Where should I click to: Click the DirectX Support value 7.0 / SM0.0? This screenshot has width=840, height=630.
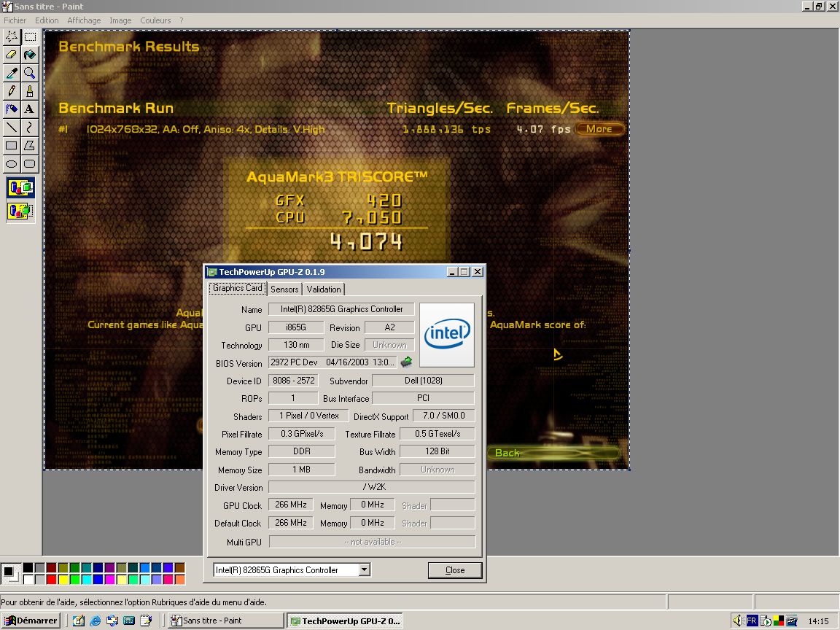click(x=443, y=416)
